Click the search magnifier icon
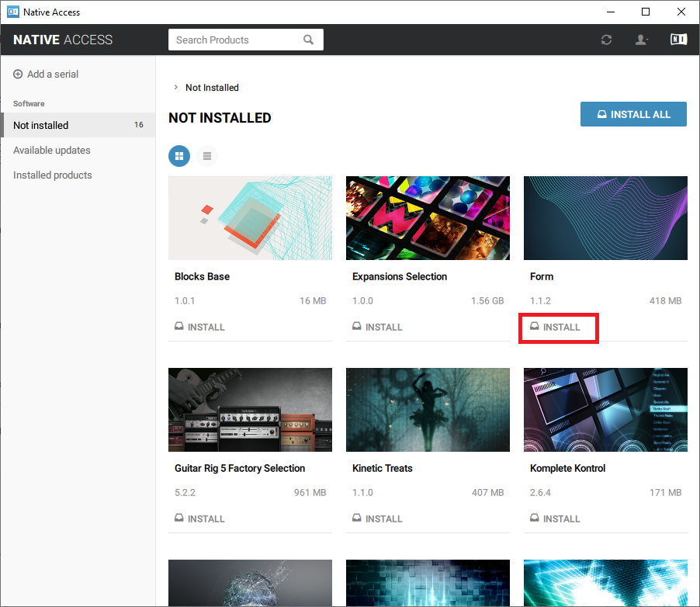The width and height of the screenshot is (700, 607). (x=308, y=40)
